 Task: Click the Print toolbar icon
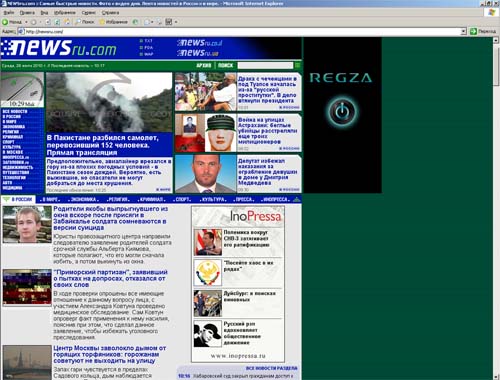[x=159, y=22]
